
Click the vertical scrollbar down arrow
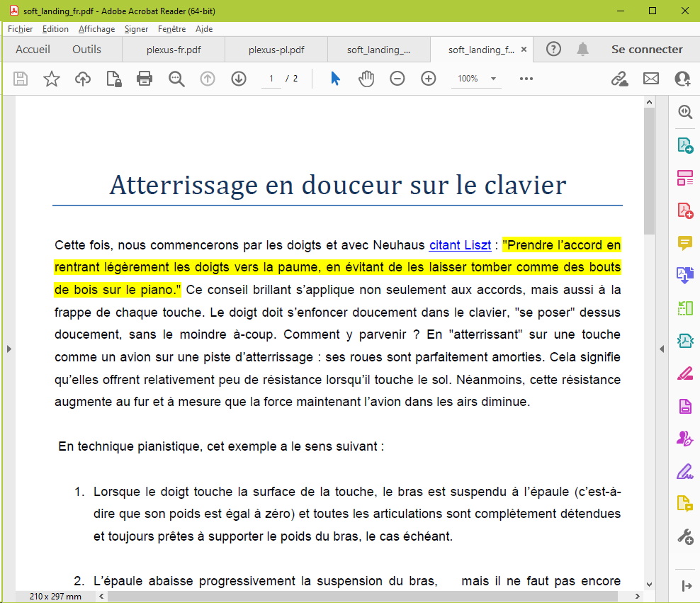click(x=649, y=585)
